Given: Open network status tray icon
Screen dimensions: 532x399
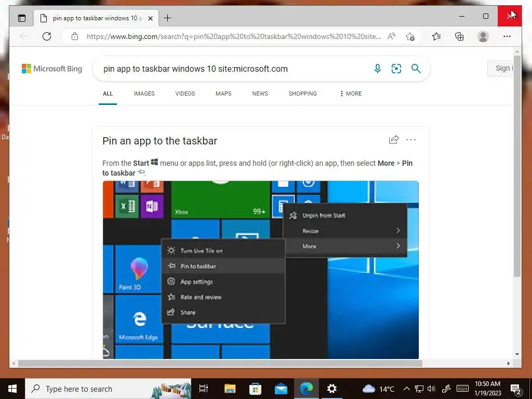Looking at the screenshot, I should [419, 389].
